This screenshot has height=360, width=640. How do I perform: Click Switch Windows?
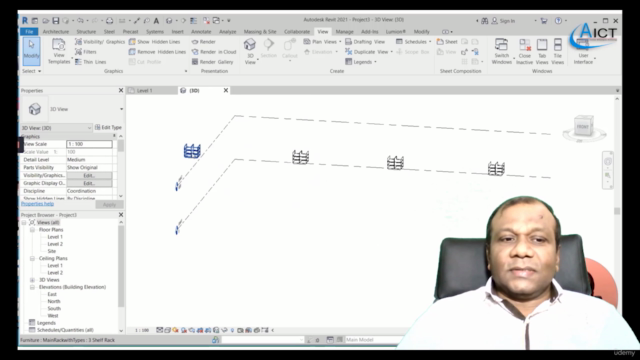pos(501,51)
